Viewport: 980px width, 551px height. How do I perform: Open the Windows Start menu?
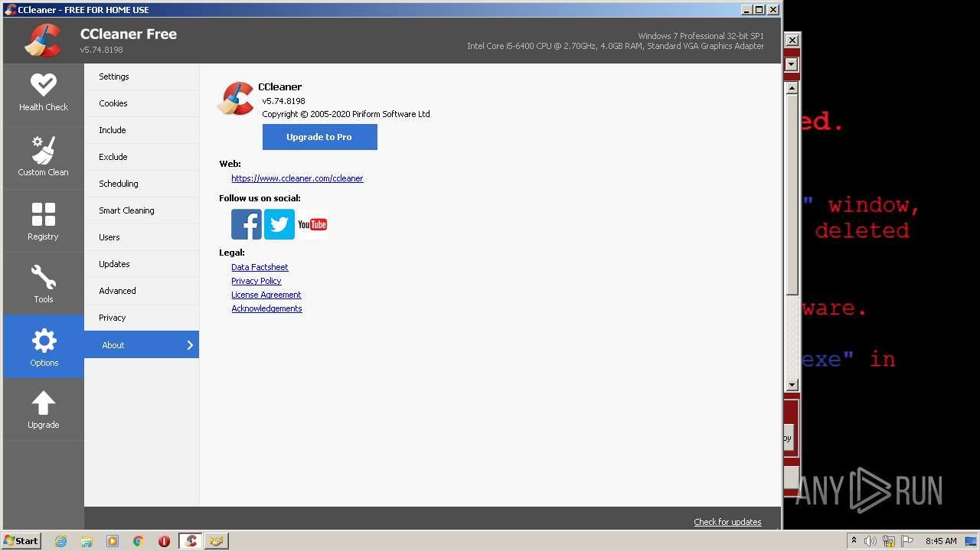(21, 541)
